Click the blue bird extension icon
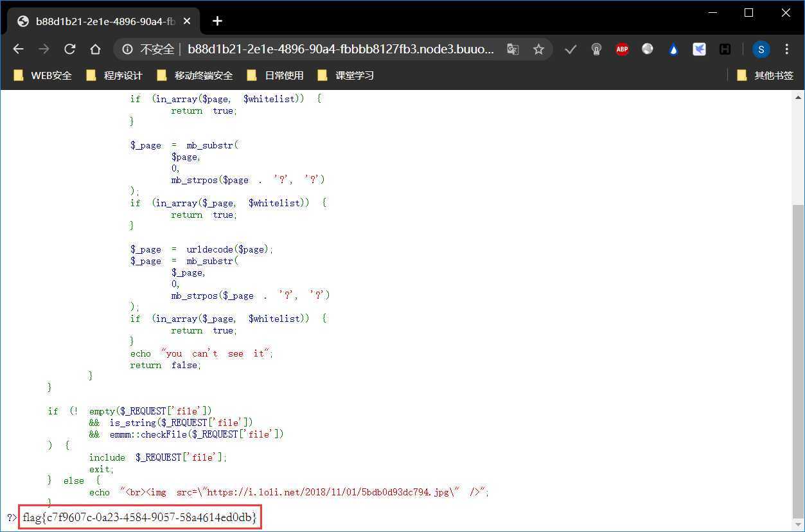805x532 pixels. [699, 49]
